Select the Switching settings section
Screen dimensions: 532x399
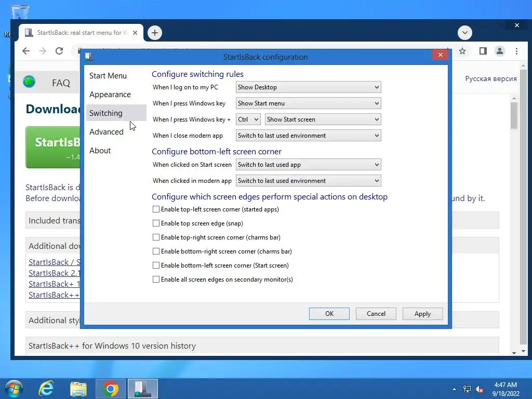(116, 113)
